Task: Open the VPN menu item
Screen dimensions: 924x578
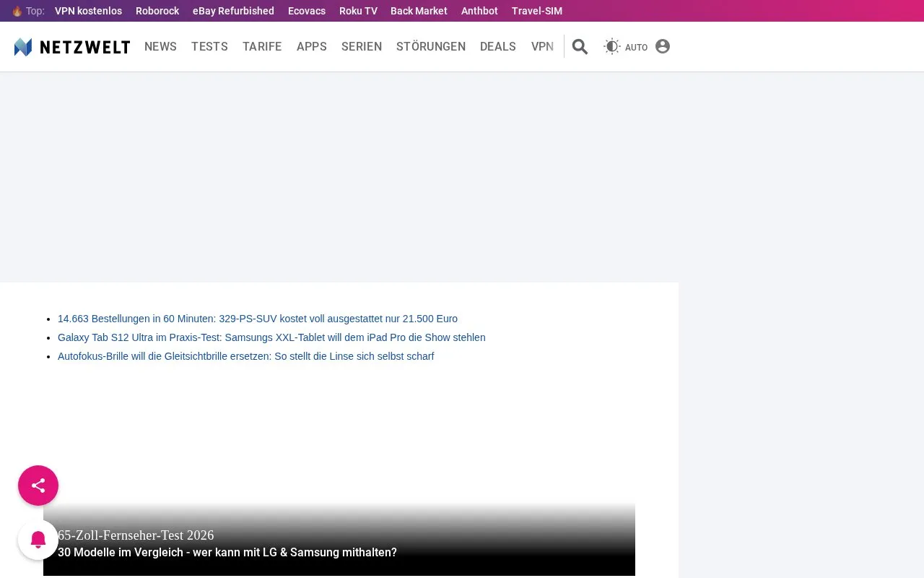Action: click(x=542, y=47)
